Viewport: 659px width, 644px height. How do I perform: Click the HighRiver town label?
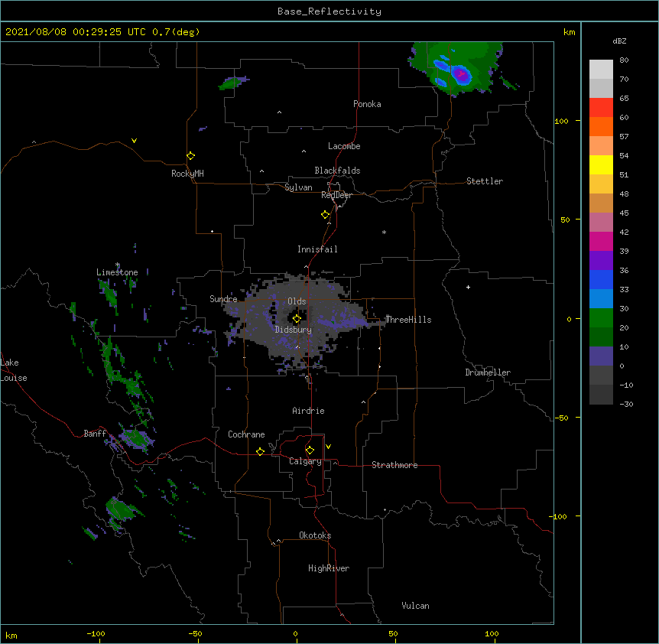329,568
